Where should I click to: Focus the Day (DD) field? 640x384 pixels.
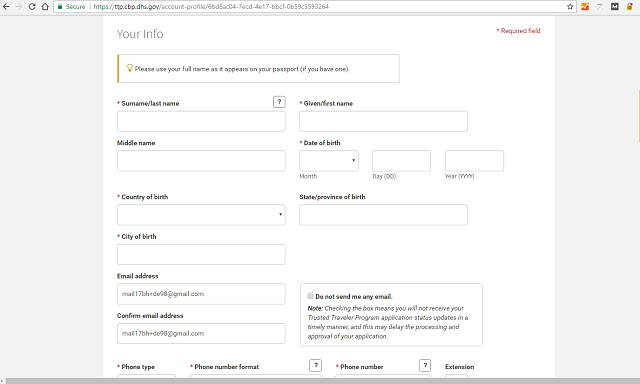pos(401,161)
